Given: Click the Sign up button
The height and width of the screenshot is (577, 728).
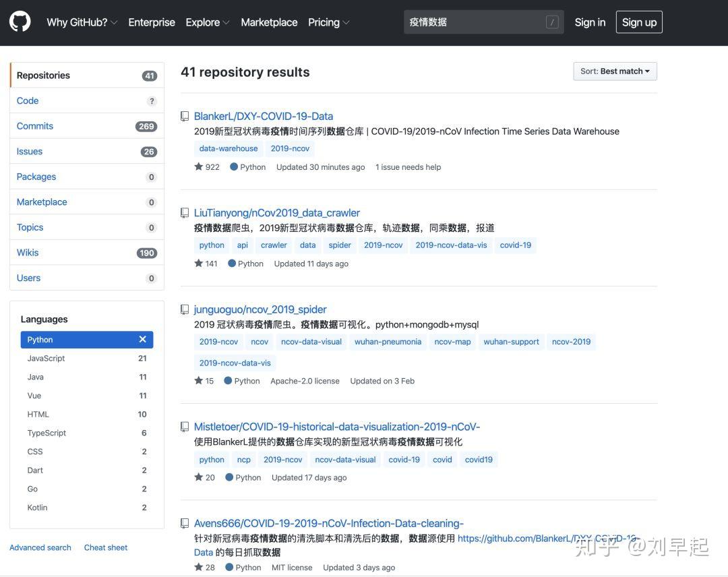Looking at the screenshot, I should click(638, 22).
